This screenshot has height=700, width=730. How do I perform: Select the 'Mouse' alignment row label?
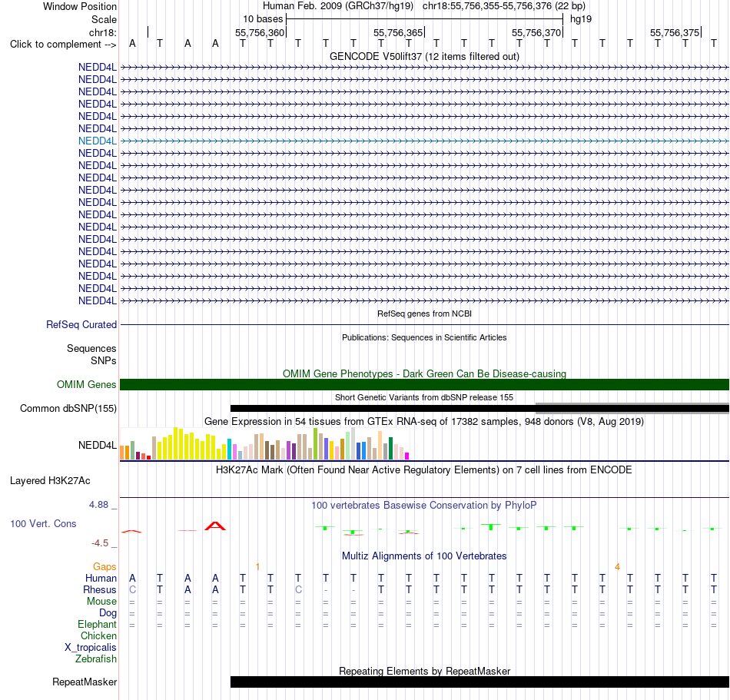coord(101,602)
